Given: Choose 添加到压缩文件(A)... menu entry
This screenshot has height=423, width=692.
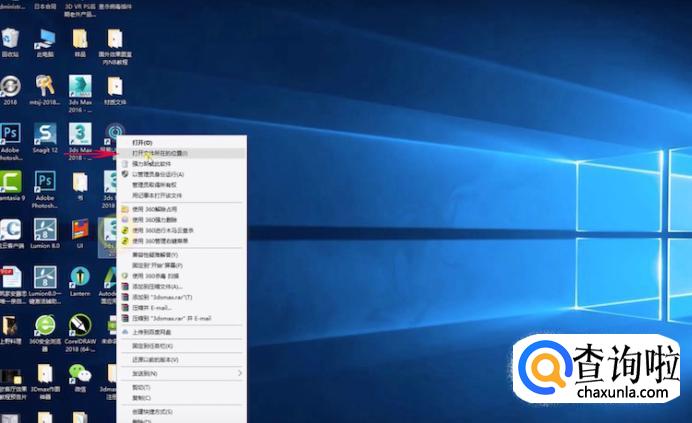Looking at the screenshot, I should [x=181, y=287].
